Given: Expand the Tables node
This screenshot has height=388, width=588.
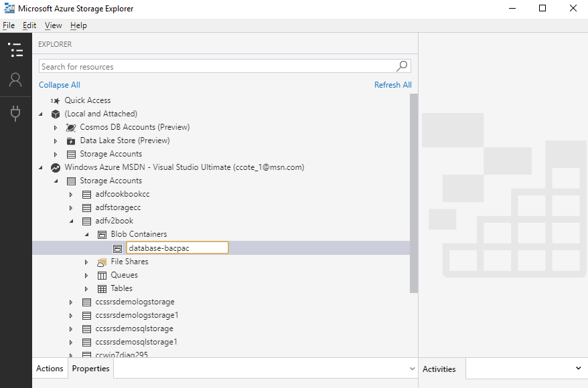Looking at the screenshot, I should 86,289.
